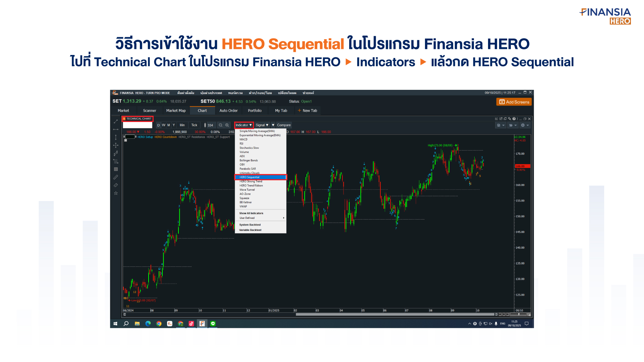
Task: Switch chart to daily D period
Action: point(159,125)
